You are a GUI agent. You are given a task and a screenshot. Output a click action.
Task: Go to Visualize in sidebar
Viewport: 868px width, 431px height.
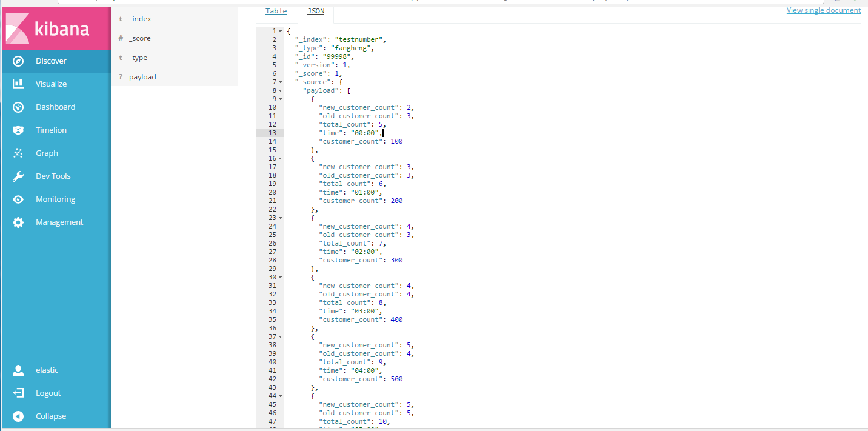(51, 84)
